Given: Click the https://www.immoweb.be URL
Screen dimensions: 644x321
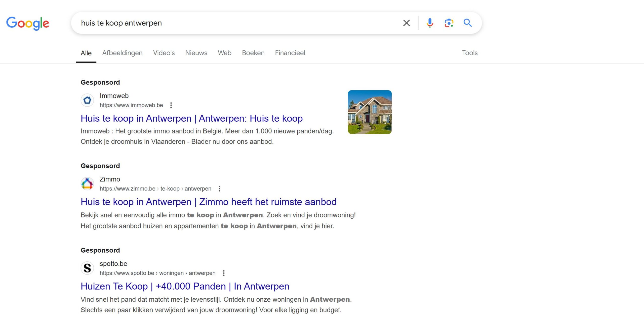Looking at the screenshot, I should click(x=131, y=105).
